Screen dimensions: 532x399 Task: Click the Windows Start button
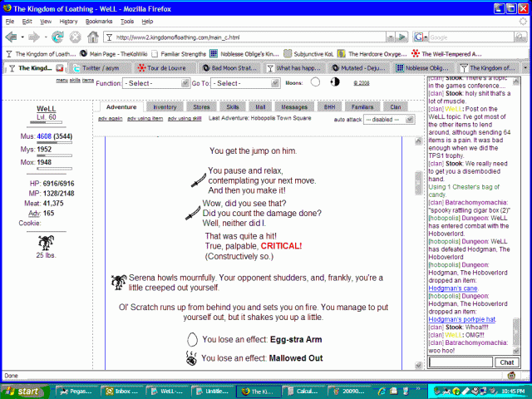tap(22, 390)
